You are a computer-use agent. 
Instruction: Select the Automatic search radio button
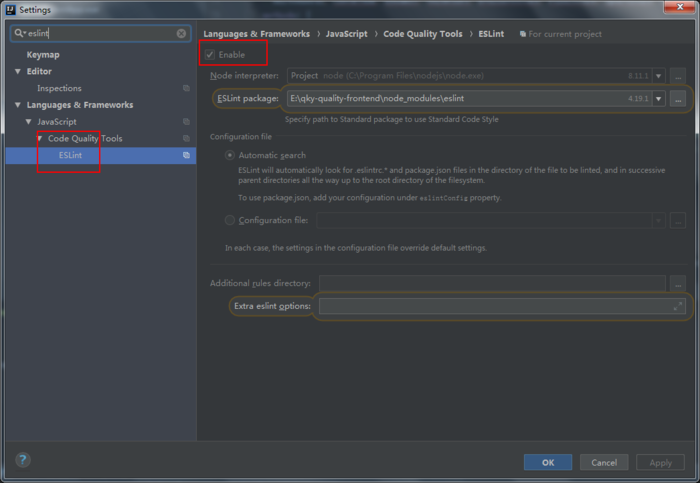pos(230,156)
